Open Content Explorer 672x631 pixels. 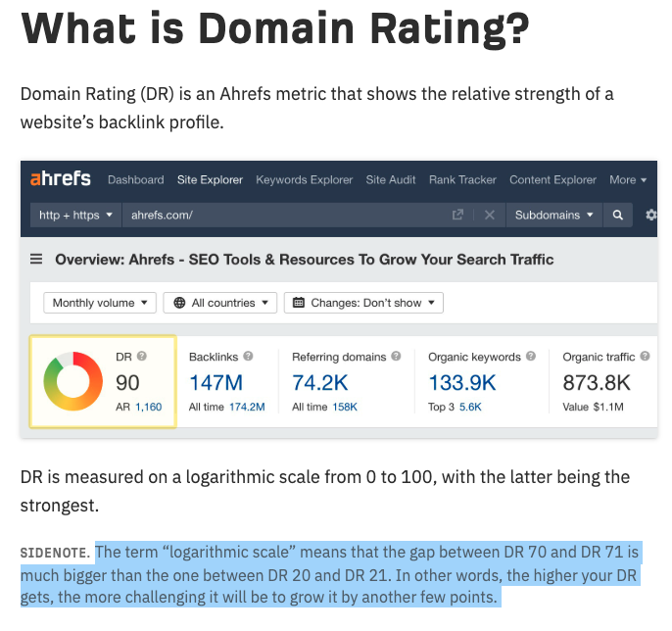coord(552,179)
